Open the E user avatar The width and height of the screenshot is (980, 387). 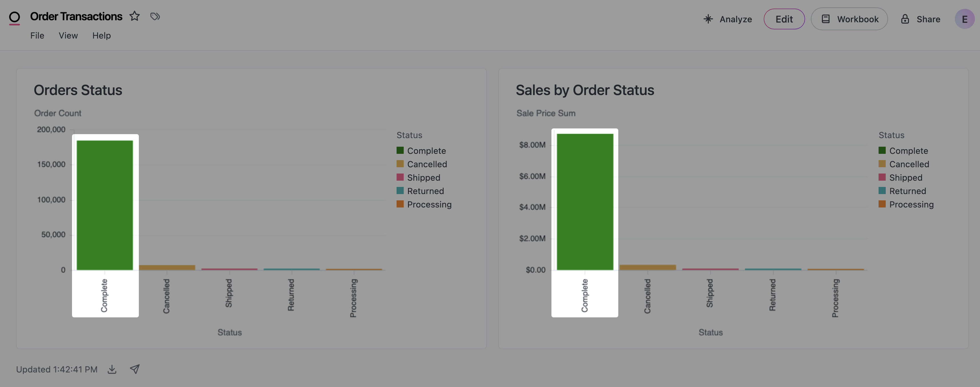[964, 19]
